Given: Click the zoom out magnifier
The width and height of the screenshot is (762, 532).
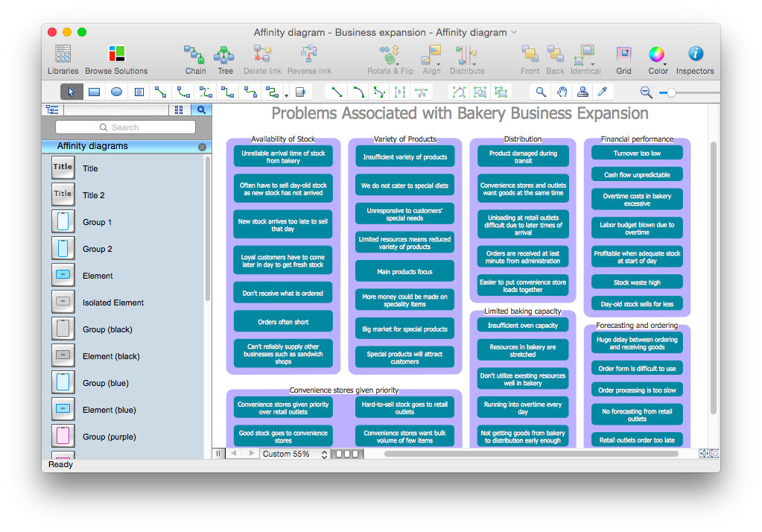Looking at the screenshot, I should point(646,92).
